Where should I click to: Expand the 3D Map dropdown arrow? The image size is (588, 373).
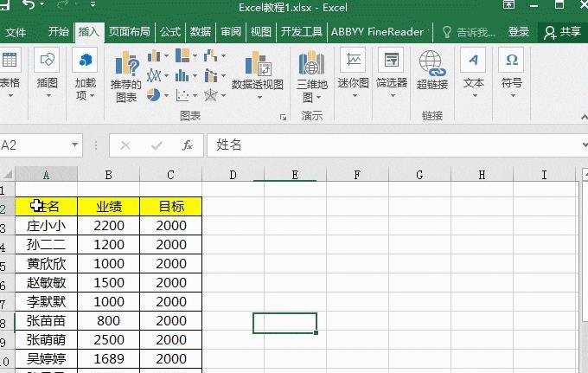pyautogui.click(x=318, y=98)
